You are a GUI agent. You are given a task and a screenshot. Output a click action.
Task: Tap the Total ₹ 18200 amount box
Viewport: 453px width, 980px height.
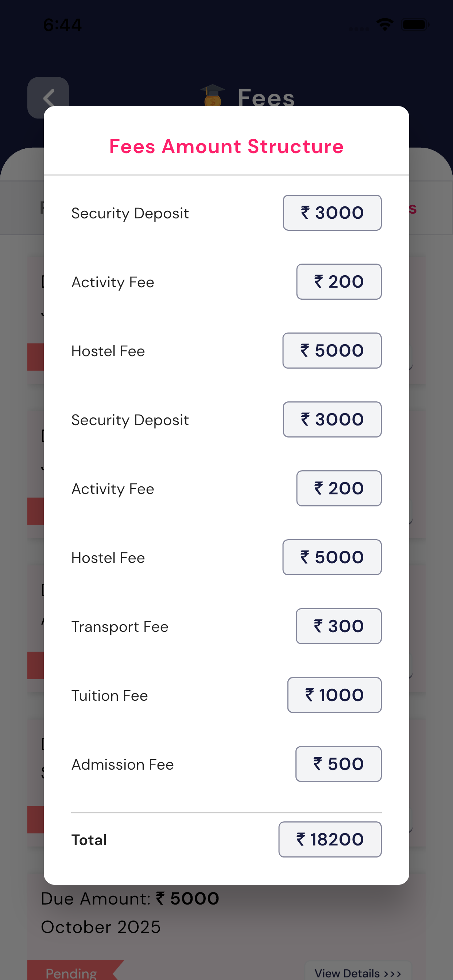[330, 839]
